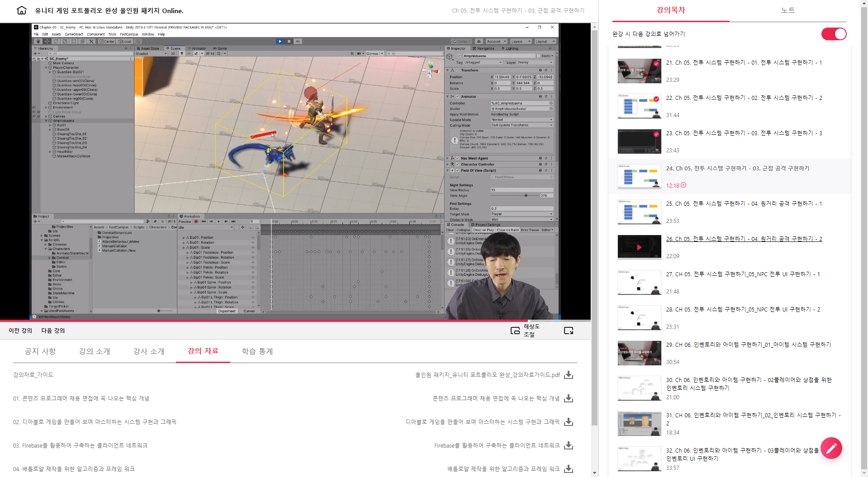
Task: Select the Rect tool in Unity toolbar
Action: point(74,41)
